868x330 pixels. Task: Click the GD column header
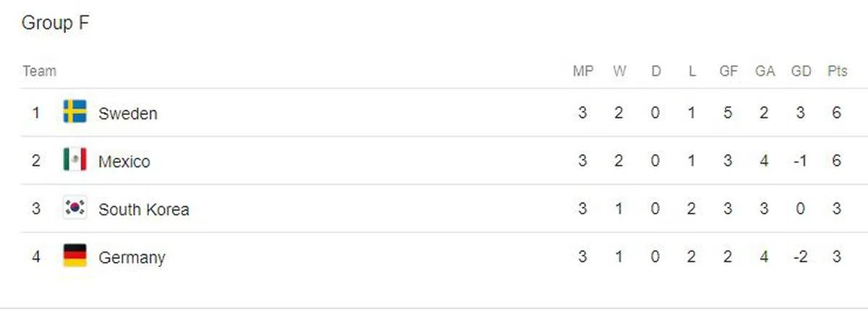click(x=801, y=71)
